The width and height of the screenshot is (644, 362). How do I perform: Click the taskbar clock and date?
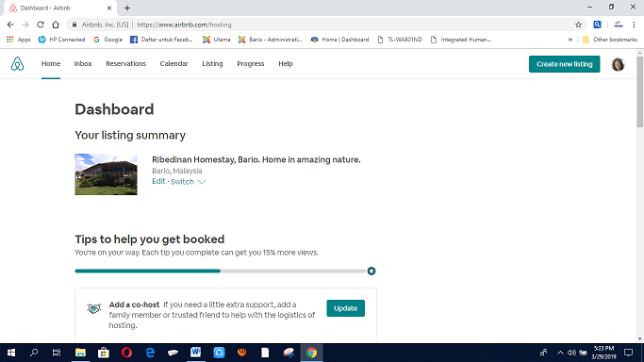tap(603, 353)
